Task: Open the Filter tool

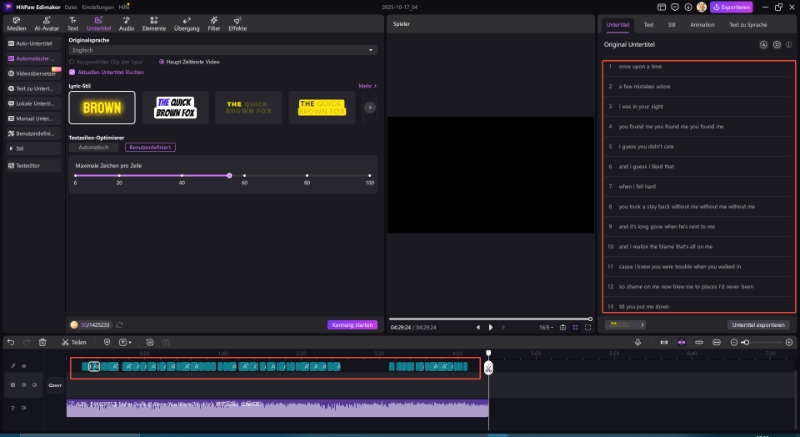Action: coord(214,21)
